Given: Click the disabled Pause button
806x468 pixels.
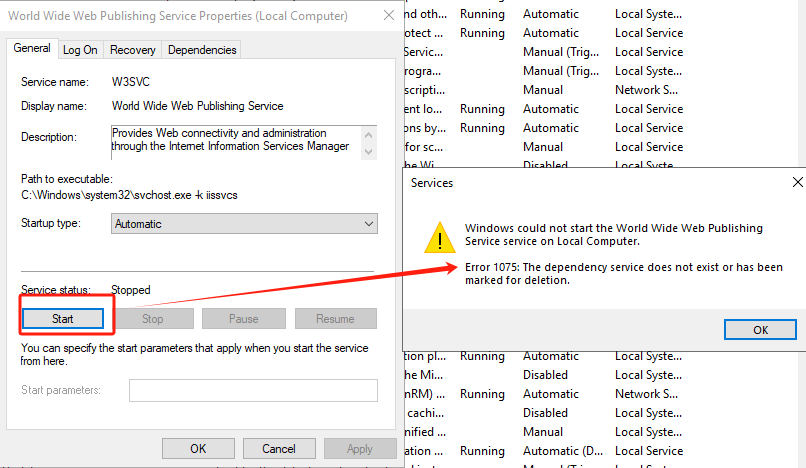Looking at the screenshot, I should [x=244, y=319].
